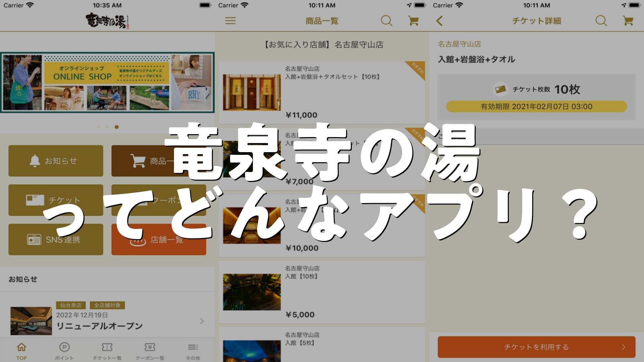The image size is (644, 362).
Task: Tap the チケット button
Action: [x=56, y=200]
